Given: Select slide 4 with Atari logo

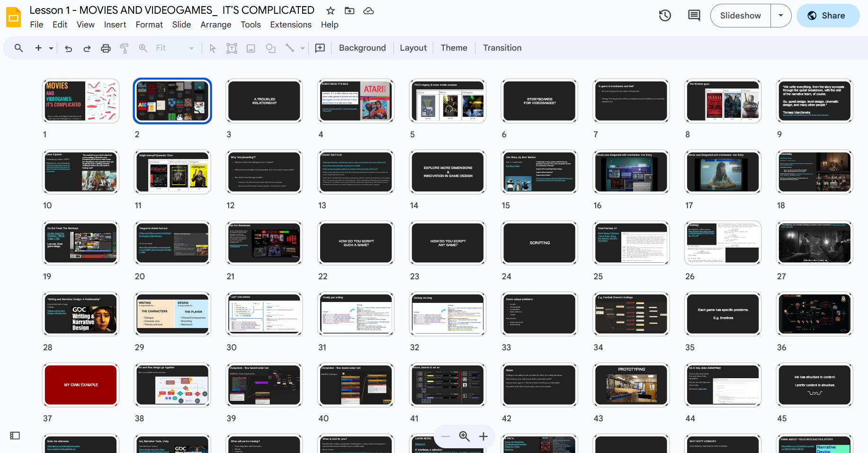Looking at the screenshot, I should tap(356, 101).
